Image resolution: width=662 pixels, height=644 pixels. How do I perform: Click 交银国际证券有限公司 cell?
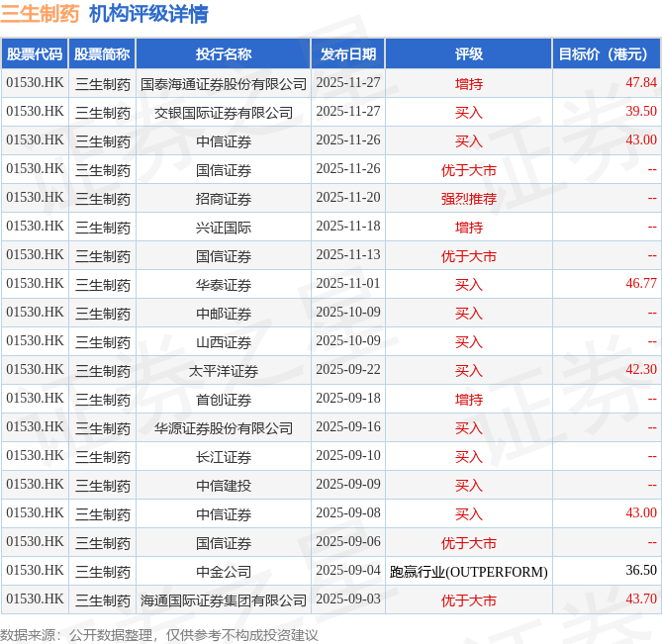click(224, 113)
